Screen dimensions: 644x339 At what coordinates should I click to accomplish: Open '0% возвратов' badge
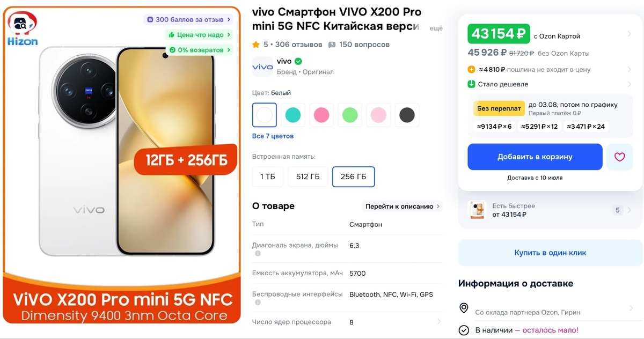(200, 50)
